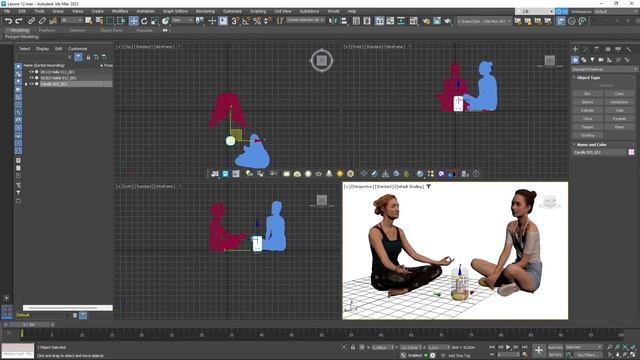Viewport: 640px width, 360px height.
Task: Toggle visibility eye of second female object row
Action: point(31,78)
